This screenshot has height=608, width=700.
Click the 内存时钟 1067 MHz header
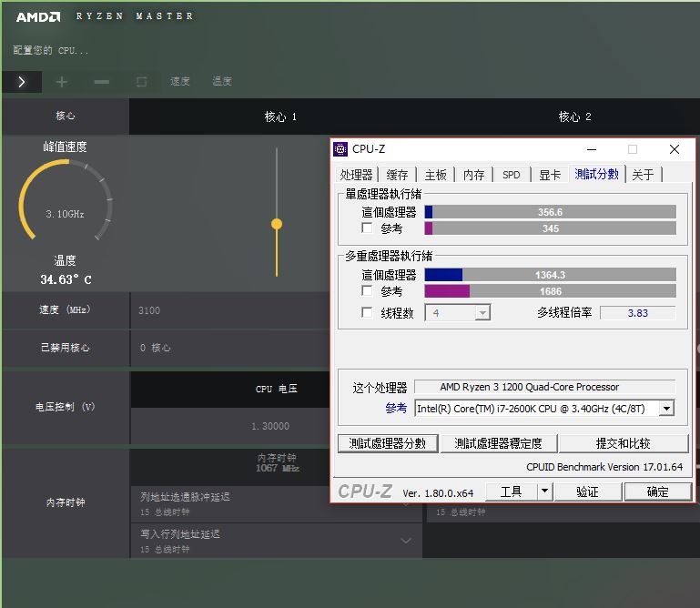tap(278, 463)
